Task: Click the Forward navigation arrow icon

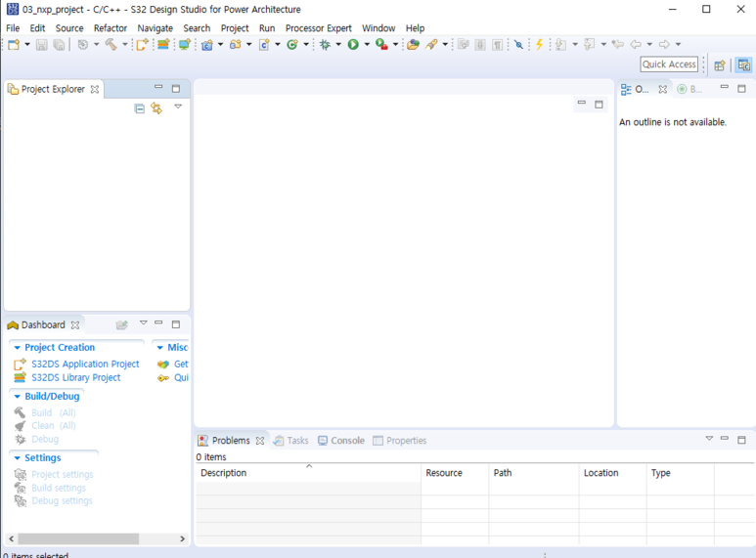Action: coord(664,45)
